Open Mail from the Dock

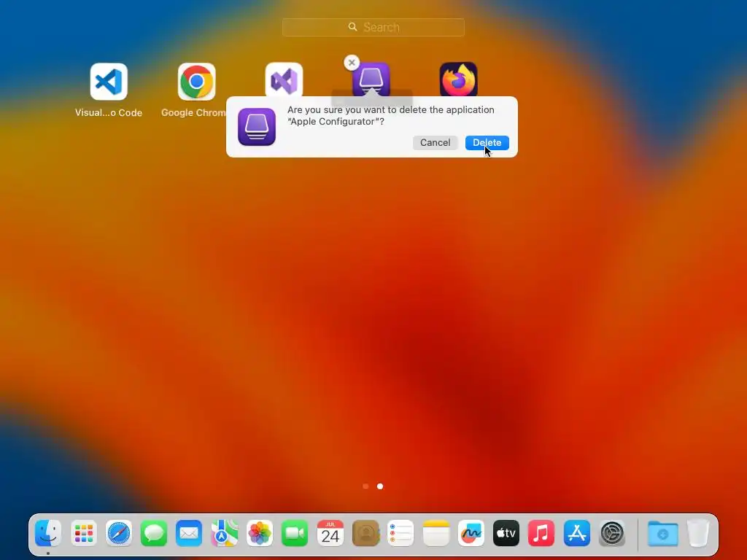tap(189, 533)
